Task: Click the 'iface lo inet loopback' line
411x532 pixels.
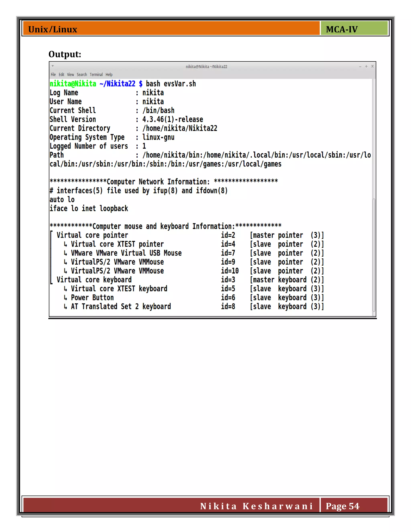Action: tap(89, 209)
